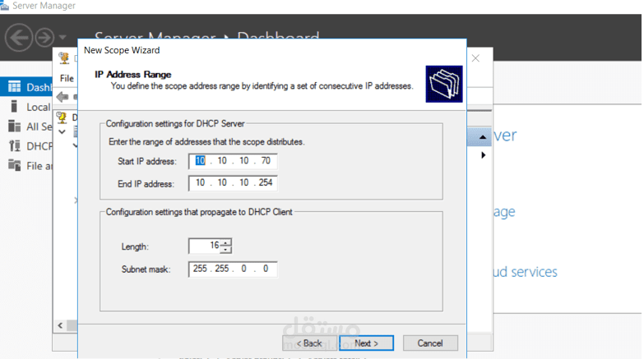Click the End IP address field

click(x=233, y=183)
